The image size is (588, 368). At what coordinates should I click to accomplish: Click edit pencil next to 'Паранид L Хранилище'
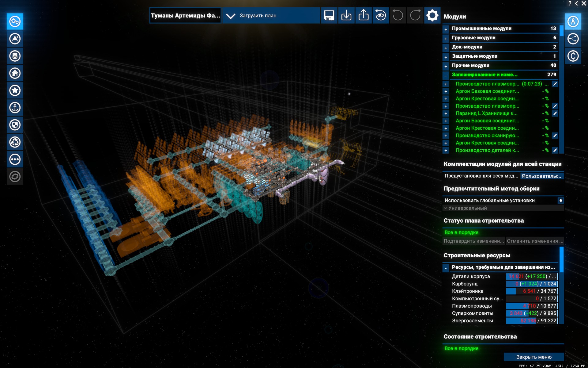point(555,113)
